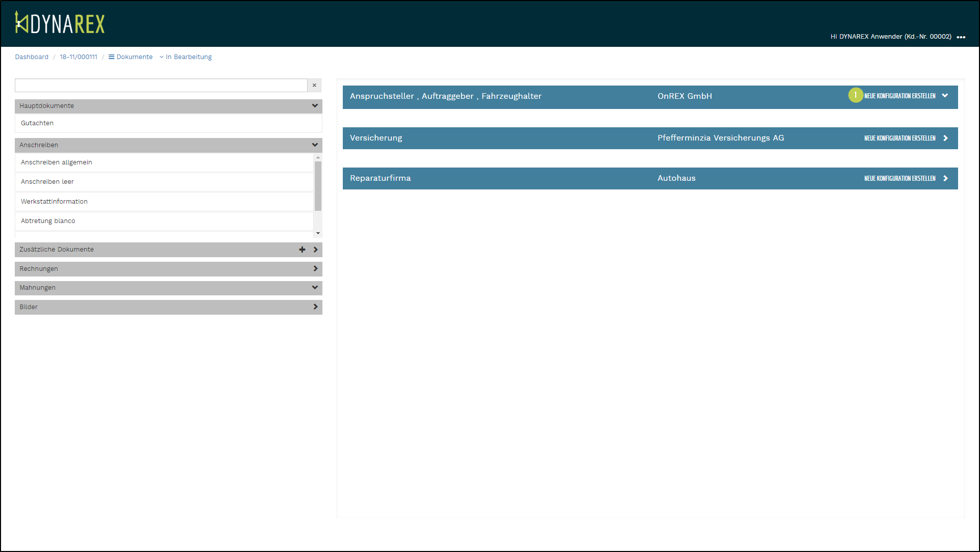Expand the Rechnungen section

[315, 269]
